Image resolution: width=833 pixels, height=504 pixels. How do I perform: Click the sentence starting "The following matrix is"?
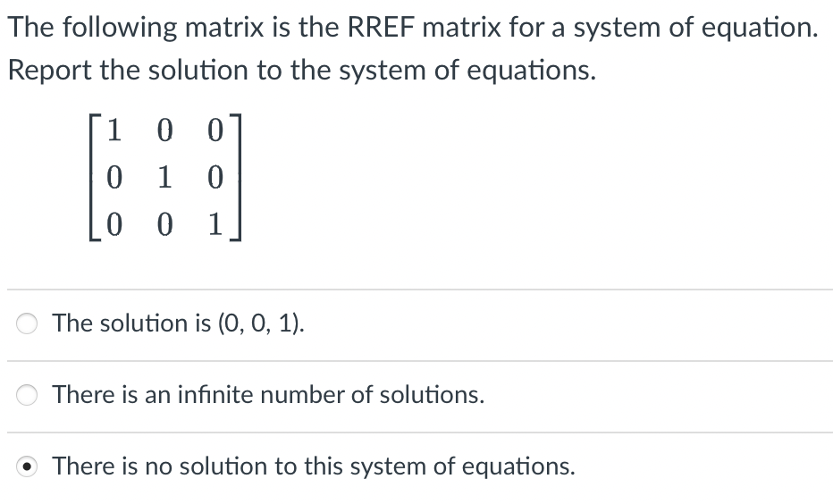413,28
